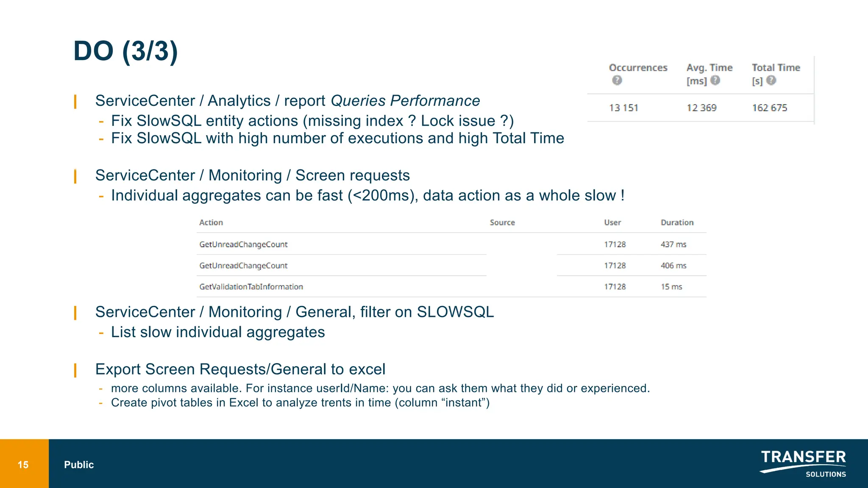
Task: Click the help icon beside Avg. Time [ms]
Action: coord(715,80)
